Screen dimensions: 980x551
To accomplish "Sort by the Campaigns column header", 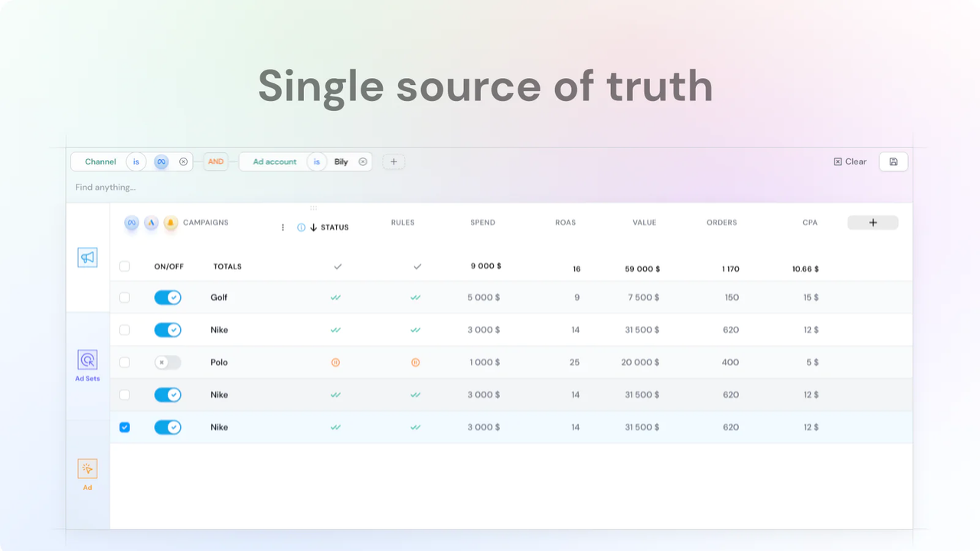I will click(206, 223).
